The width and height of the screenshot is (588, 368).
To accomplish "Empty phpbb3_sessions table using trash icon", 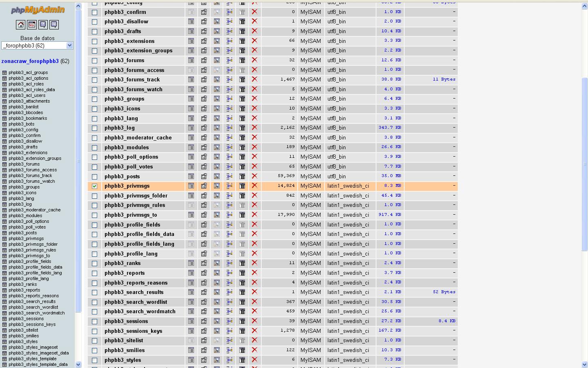I will coord(242,321).
